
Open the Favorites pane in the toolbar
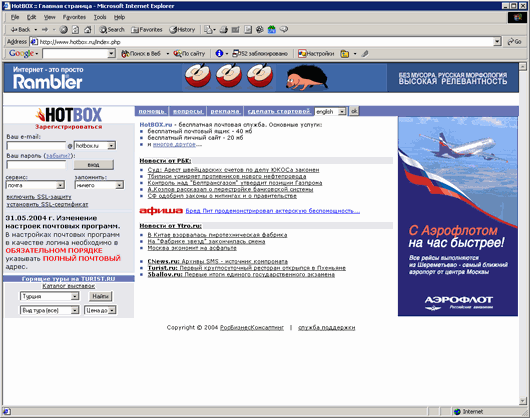click(x=147, y=30)
